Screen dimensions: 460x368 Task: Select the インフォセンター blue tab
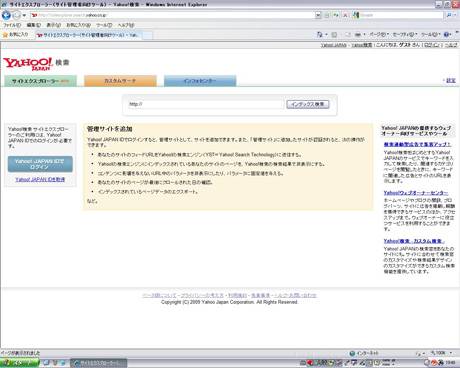[200, 81]
